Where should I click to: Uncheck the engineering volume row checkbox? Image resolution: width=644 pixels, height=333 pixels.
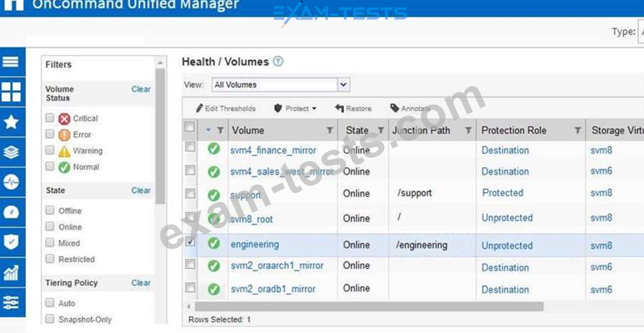pos(190,241)
